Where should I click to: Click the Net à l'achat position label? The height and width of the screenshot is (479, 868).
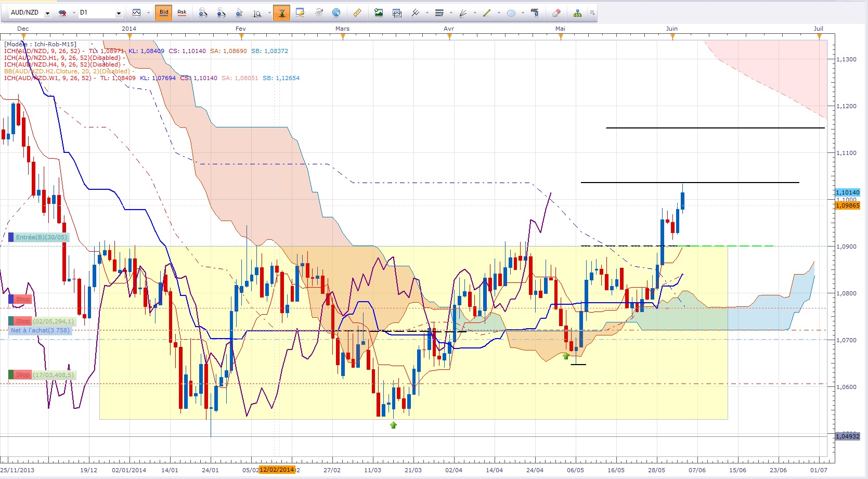(x=40, y=330)
